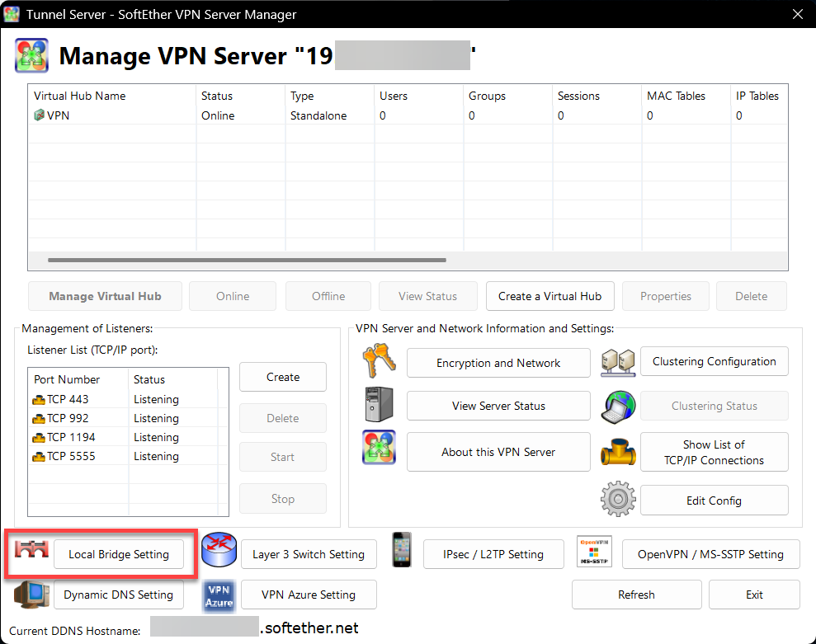Select the TCP 992 listener row
Screen dimensions: 816x644
coord(128,418)
